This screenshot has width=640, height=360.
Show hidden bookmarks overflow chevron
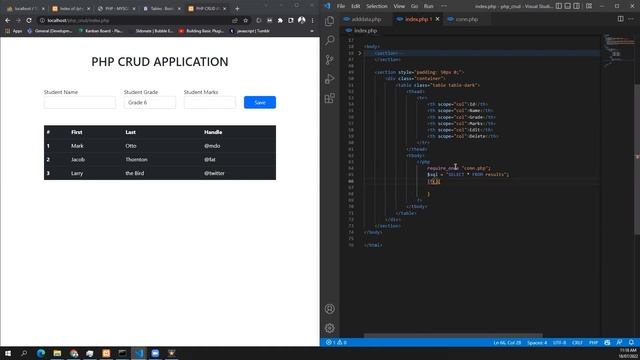pyautogui.click(x=312, y=31)
